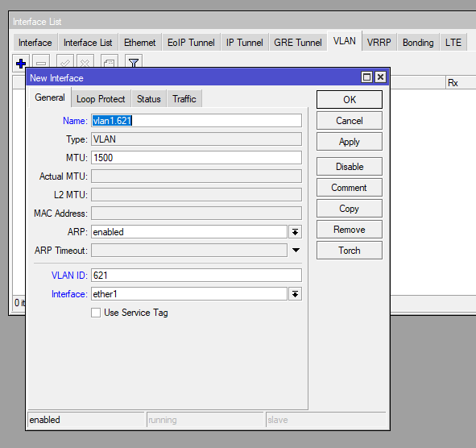
Task: Select the VLAN tab
Action: [345, 41]
